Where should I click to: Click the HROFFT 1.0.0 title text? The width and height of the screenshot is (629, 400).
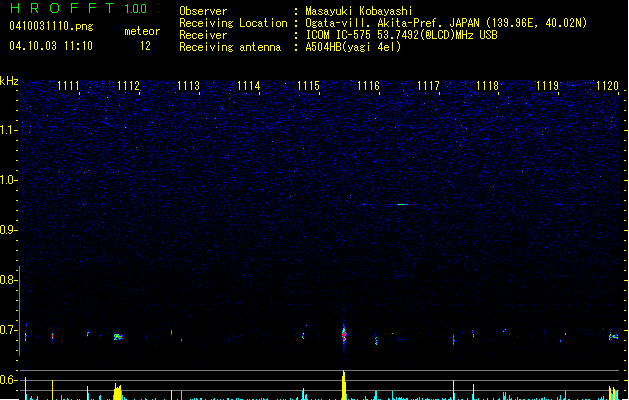tap(78, 8)
